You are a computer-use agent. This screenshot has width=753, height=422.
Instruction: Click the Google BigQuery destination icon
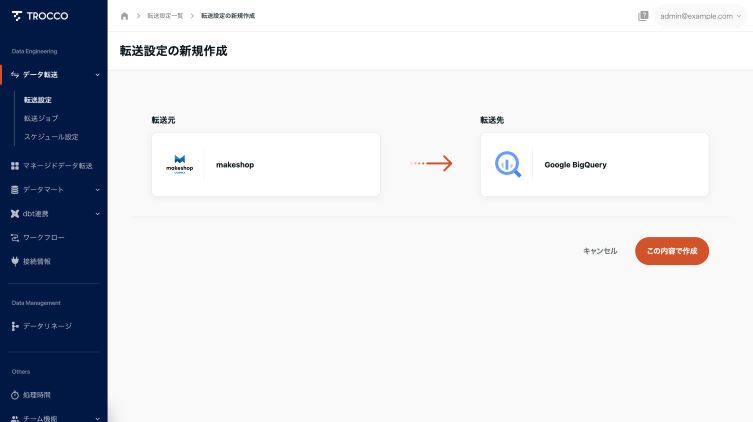click(508, 164)
